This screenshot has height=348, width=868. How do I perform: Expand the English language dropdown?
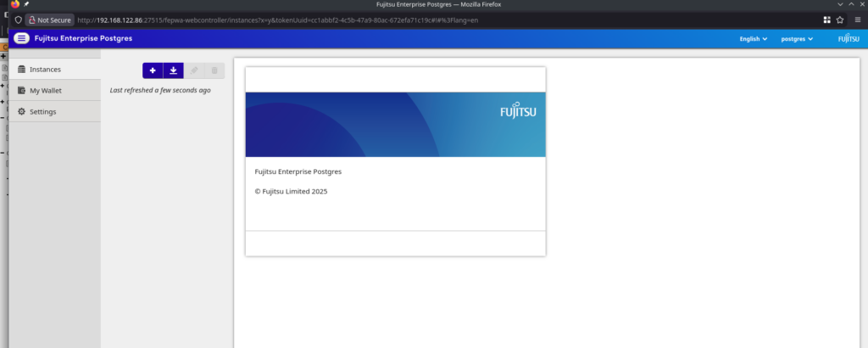[753, 38]
